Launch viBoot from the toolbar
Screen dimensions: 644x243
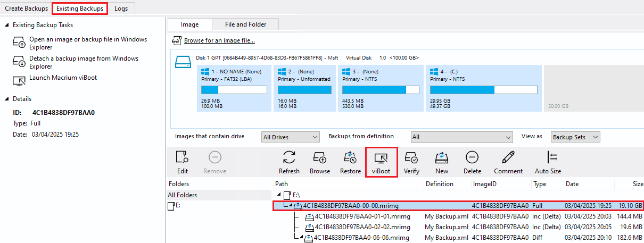pos(381,157)
